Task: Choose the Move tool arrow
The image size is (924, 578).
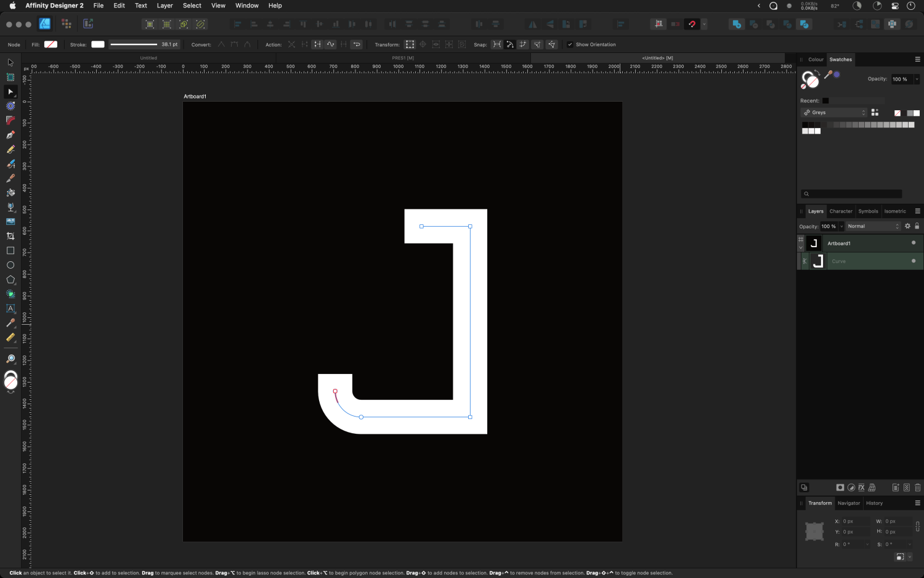Action: coord(10,63)
